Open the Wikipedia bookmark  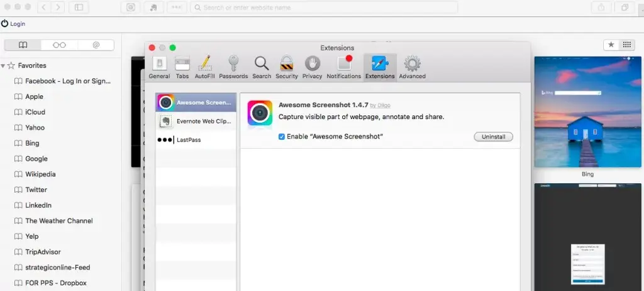point(35,174)
